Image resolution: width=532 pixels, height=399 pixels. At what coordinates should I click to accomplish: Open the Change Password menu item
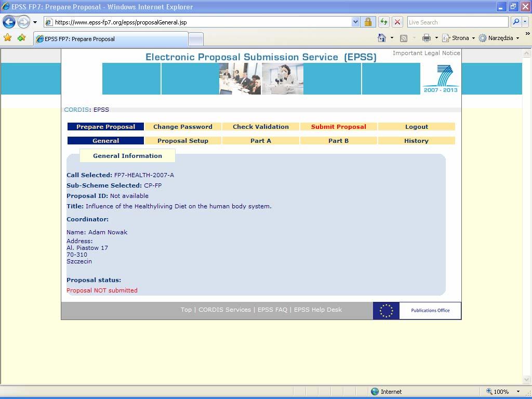(x=183, y=127)
